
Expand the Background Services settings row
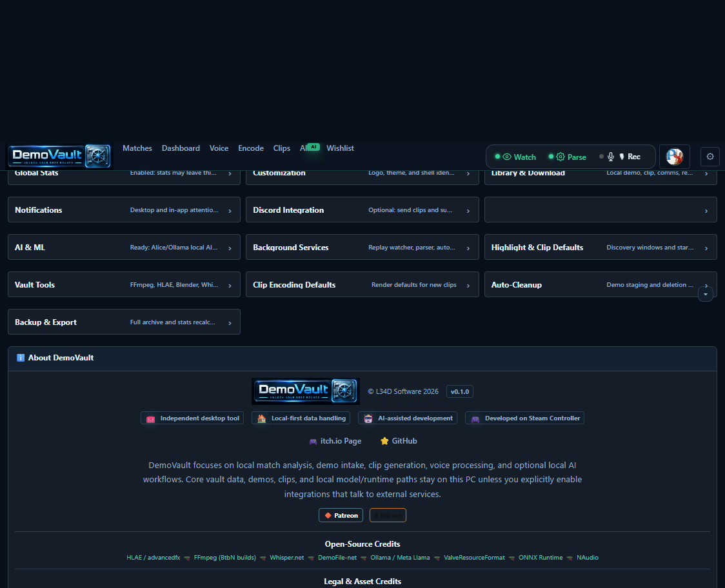point(362,248)
